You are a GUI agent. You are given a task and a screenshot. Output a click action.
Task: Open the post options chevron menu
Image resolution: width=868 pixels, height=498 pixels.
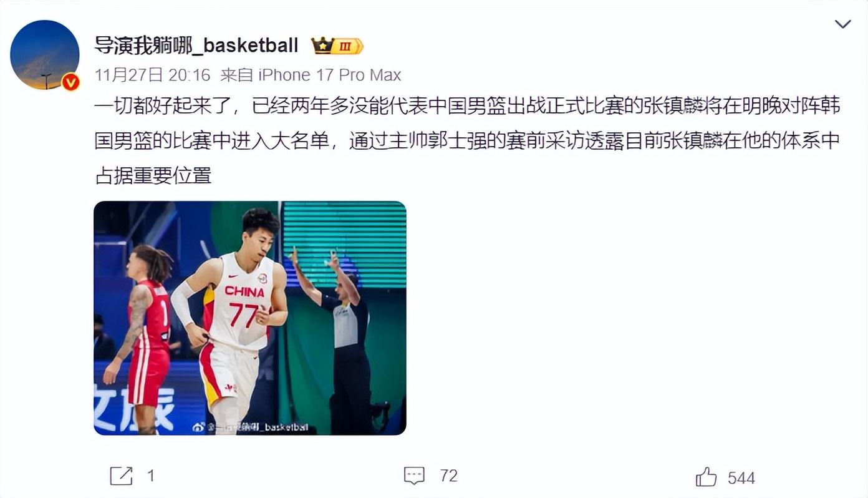(842, 24)
